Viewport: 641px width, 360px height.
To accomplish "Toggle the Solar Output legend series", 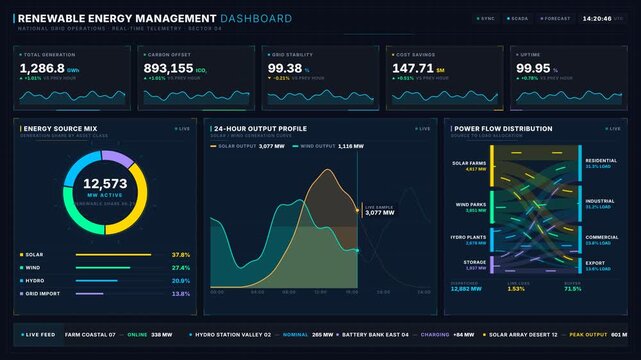I will pos(247,146).
